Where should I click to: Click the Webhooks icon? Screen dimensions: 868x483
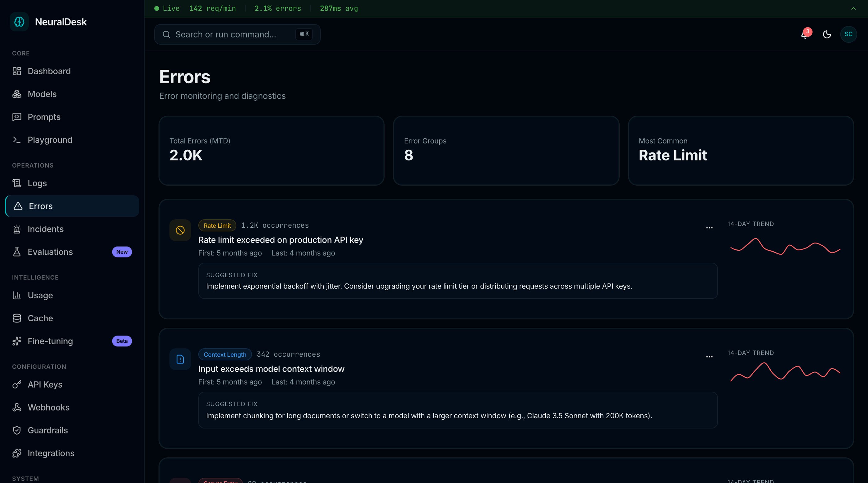tap(17, 407)
